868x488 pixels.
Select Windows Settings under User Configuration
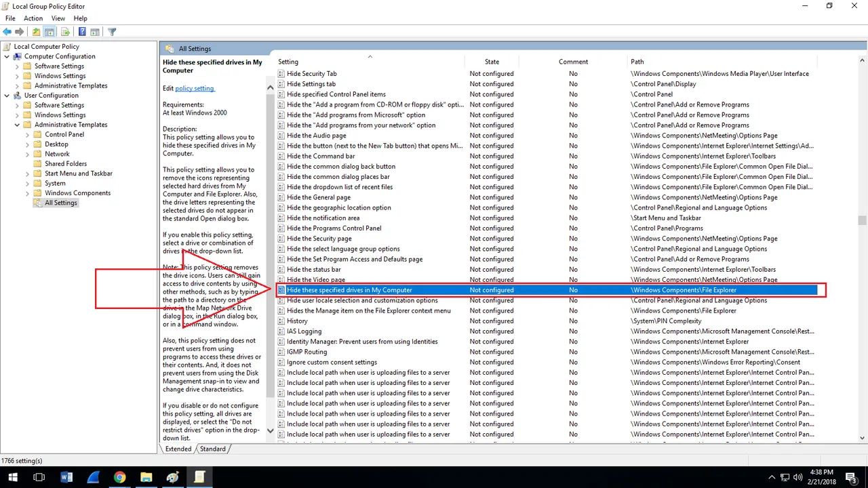tap(60, 115)
